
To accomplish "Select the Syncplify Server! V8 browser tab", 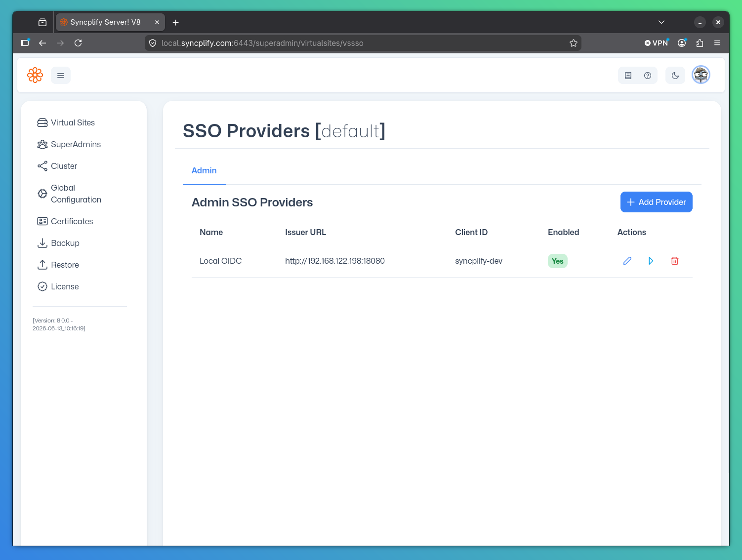I will pyautogui.click(x=110, y=22).
